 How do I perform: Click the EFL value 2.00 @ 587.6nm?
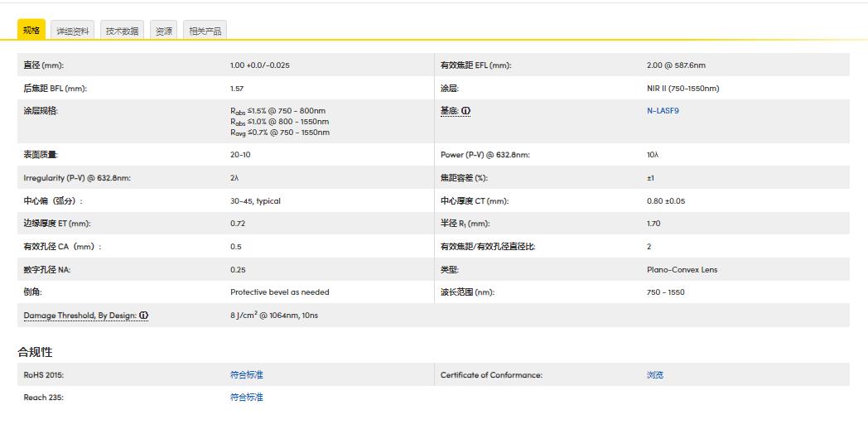coord(676,65)
